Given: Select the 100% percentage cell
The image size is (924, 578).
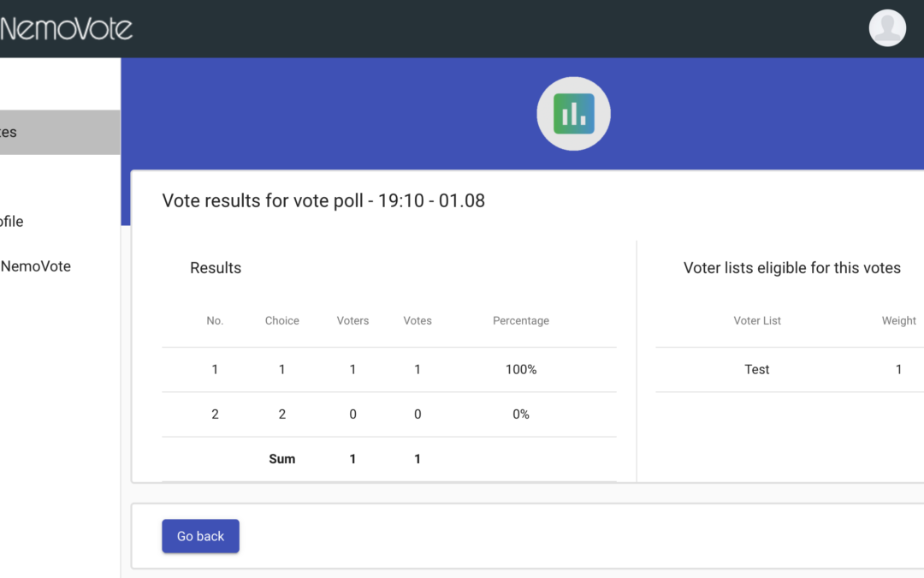Looking at the screenshot, I should [521, 370].
